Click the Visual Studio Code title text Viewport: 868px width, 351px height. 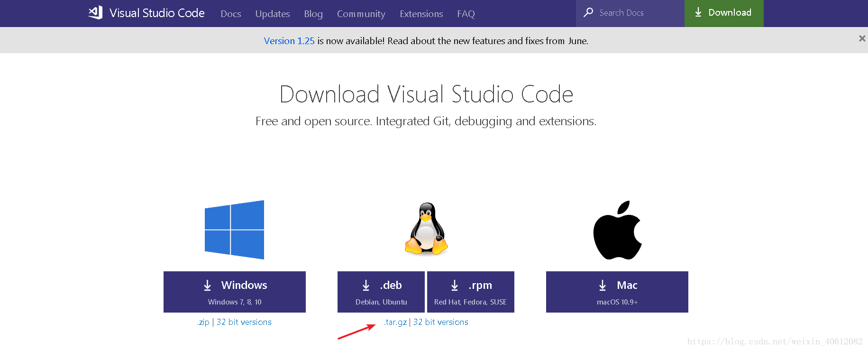coord(157,13)
